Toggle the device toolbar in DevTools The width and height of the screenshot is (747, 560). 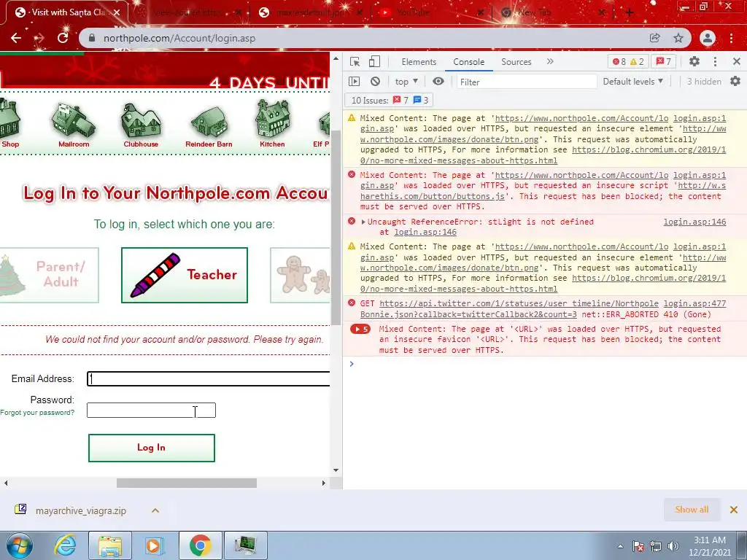point(374,61)
